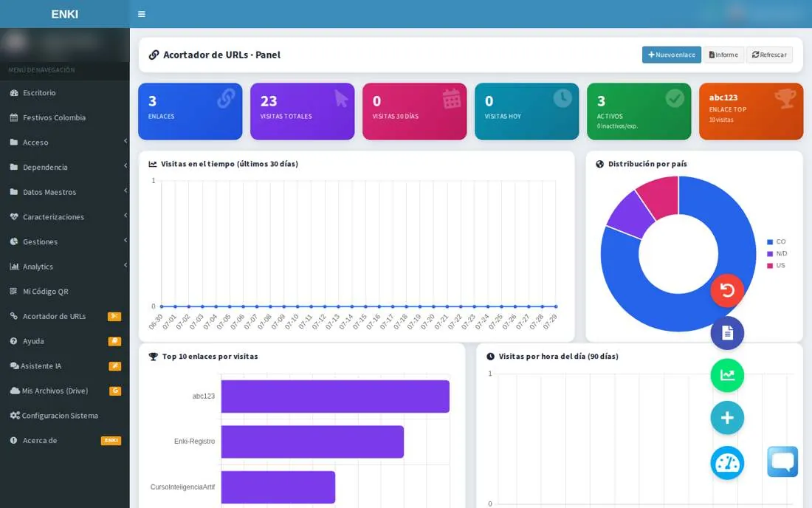Click the Gestiones pie chart icon
Image resolution: width=812 pixels, height=508 pixels.
point(14,241)
